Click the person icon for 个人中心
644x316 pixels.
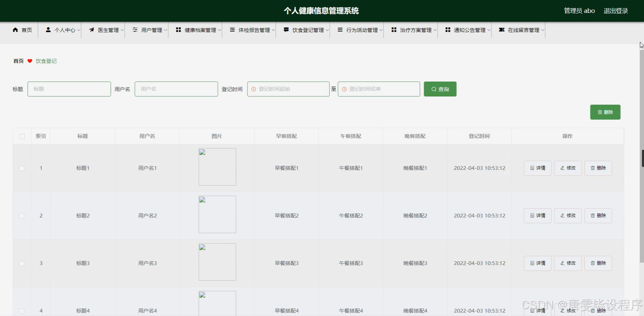click(x=48, y=30)
